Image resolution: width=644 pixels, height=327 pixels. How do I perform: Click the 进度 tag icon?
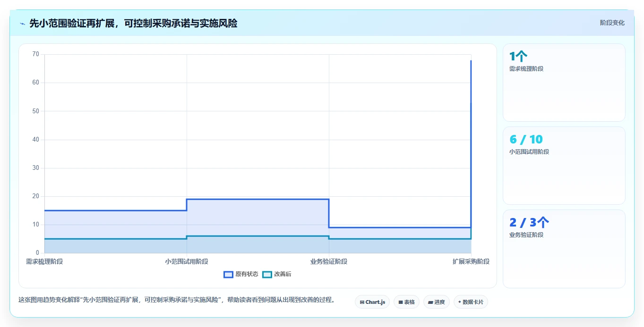[x=430, y=302]
